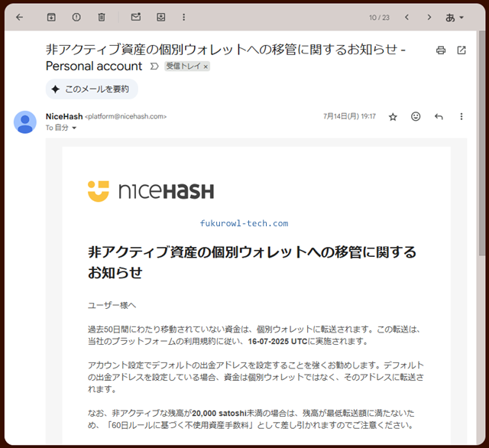Viewport: 489px width, 448px height.
Task: Click the sender address platform@nicehash.com
Action: point(125,117)
